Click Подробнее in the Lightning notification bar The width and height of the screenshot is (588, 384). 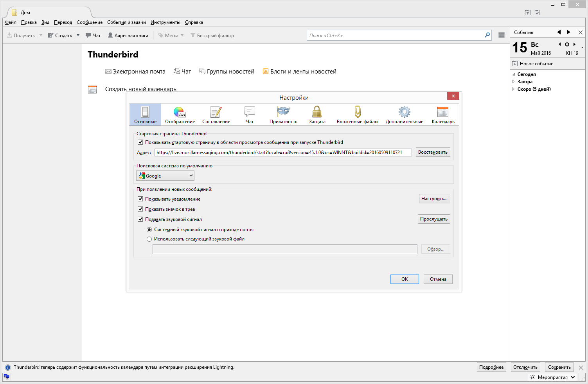point(491,367)
